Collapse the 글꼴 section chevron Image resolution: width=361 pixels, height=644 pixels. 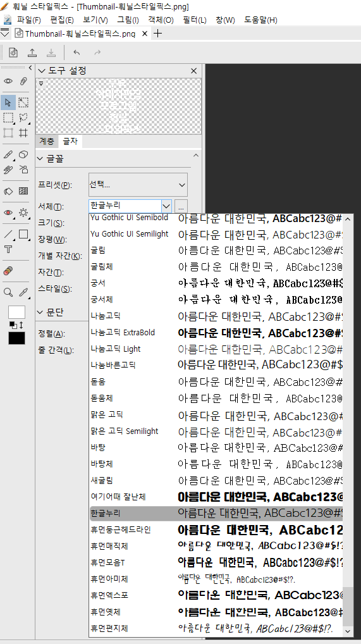click(x=40, y=159)
